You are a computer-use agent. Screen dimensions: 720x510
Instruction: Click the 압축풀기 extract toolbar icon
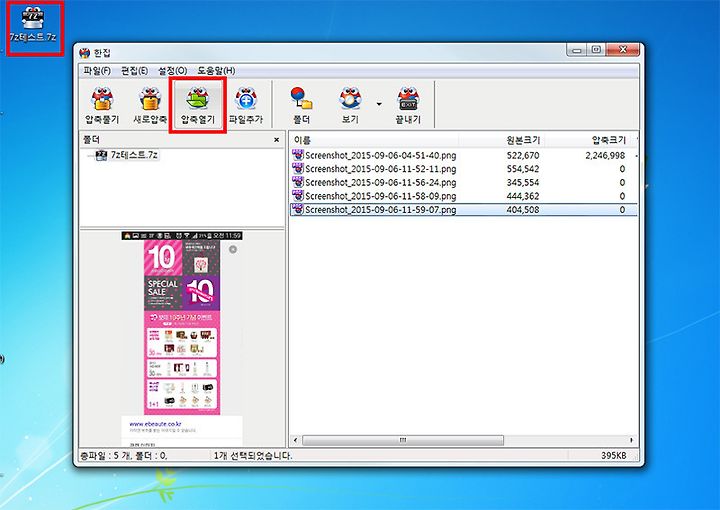click(x=102, y=105)
